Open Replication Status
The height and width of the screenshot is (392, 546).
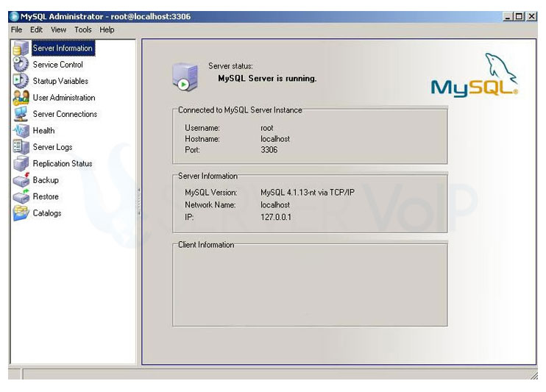[x=63, y=163]
